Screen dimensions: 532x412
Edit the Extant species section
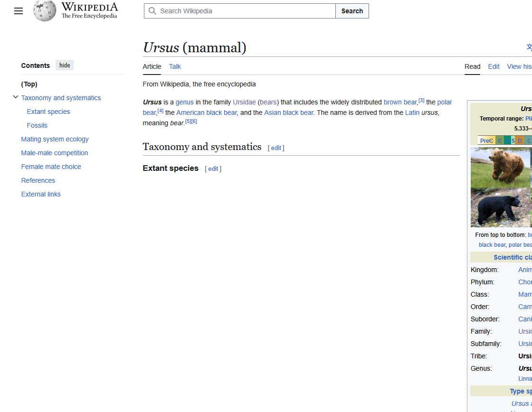point(213,169)
